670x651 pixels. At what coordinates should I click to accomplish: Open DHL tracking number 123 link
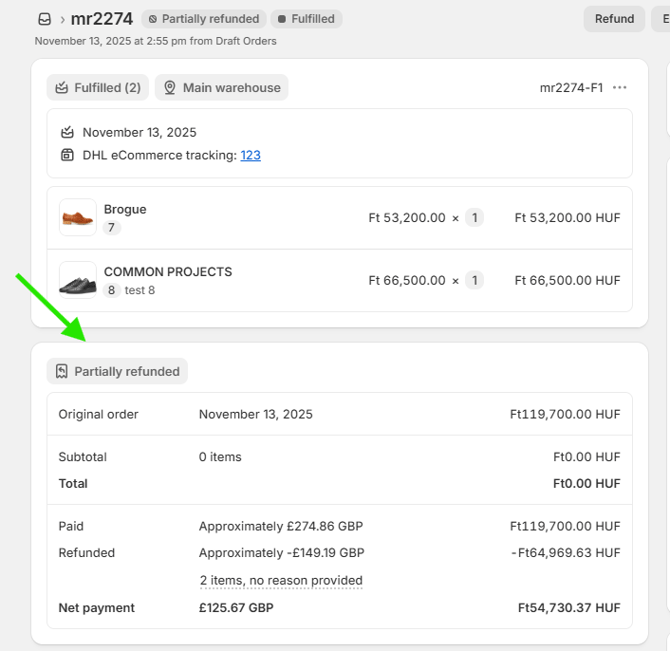pos(250,155)
